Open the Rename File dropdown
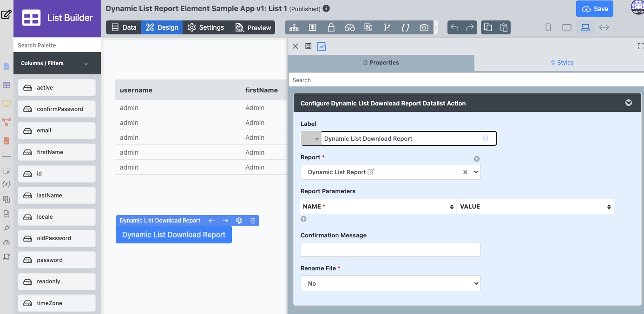The height and width of the screenshot is (314, 644). click(390, 283)
